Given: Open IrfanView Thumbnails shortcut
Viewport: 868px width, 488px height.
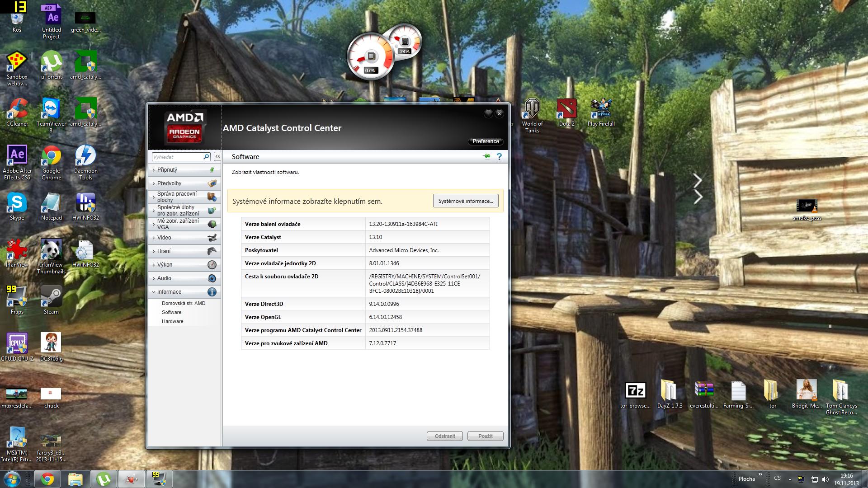Looking at the screenshot, I should click(51, 256).
